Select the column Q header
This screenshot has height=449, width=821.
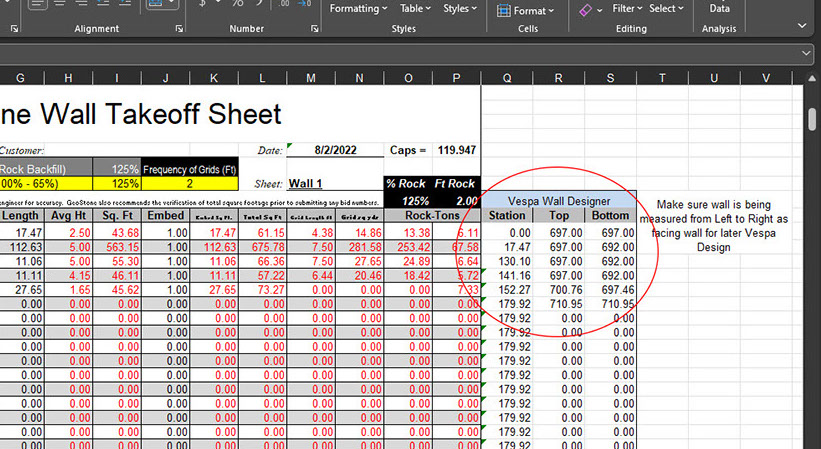click(x=507, y=78)
